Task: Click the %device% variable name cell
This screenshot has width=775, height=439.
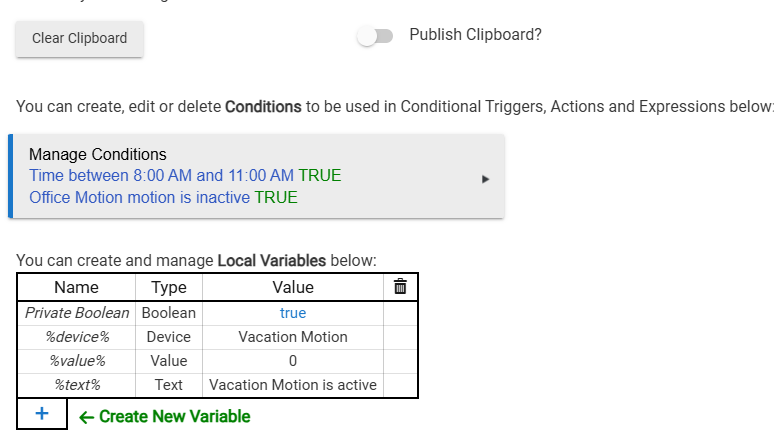Action: tap(77, 337)
